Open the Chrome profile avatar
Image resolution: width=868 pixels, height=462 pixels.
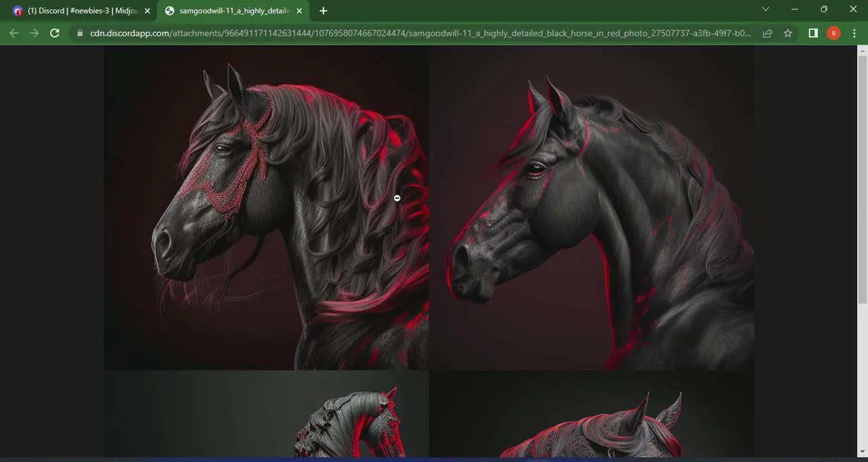point(833,33)
